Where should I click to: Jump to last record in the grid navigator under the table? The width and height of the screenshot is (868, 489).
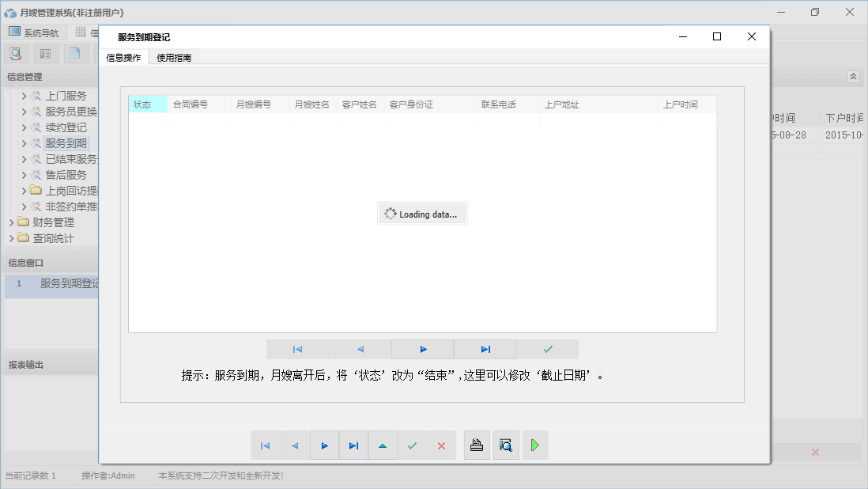tap(485, 349)
